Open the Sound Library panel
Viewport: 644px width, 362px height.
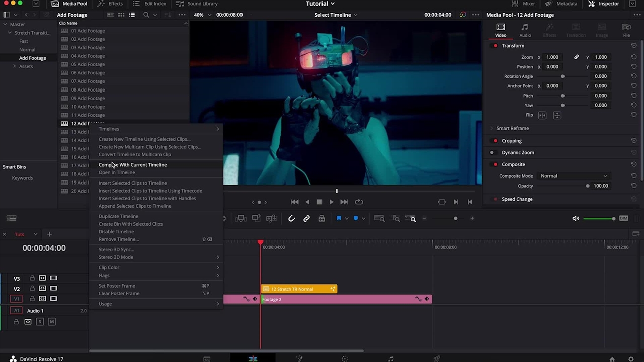coord(197,4)
